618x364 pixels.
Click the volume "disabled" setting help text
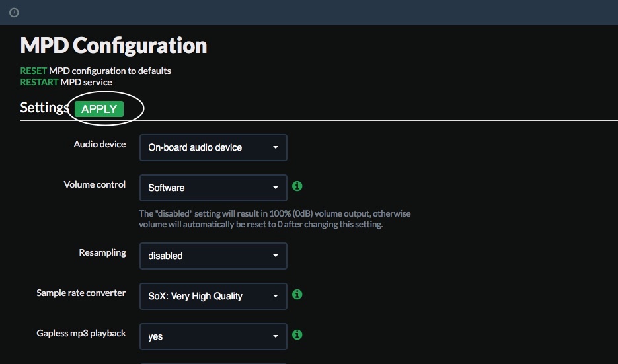[274, 219]
